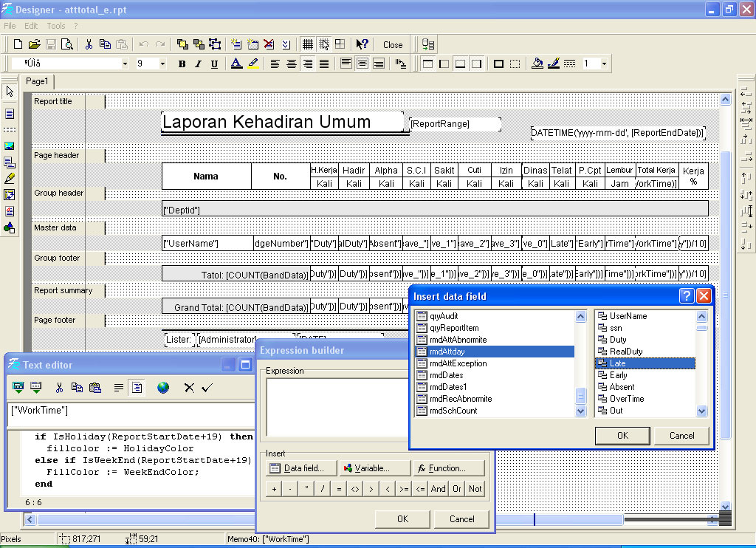Open the font name dropdown
The image size is (756, 548).
(x=124, y=64)
